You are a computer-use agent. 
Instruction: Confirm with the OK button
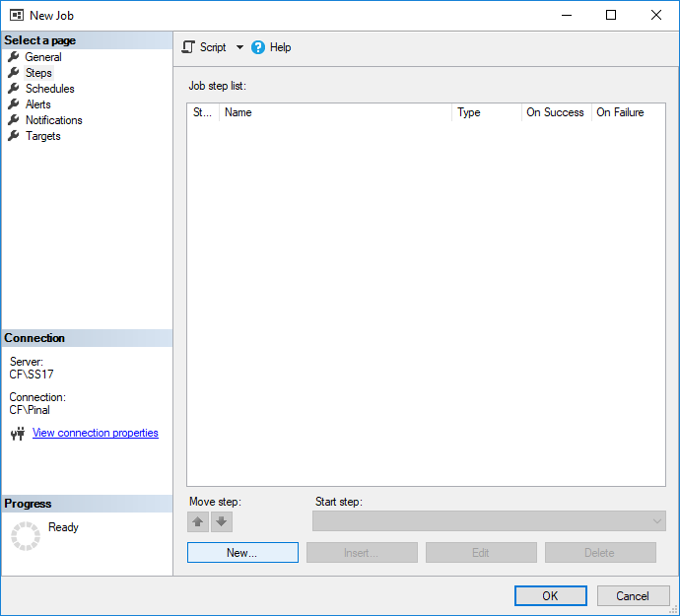(551, 595)
